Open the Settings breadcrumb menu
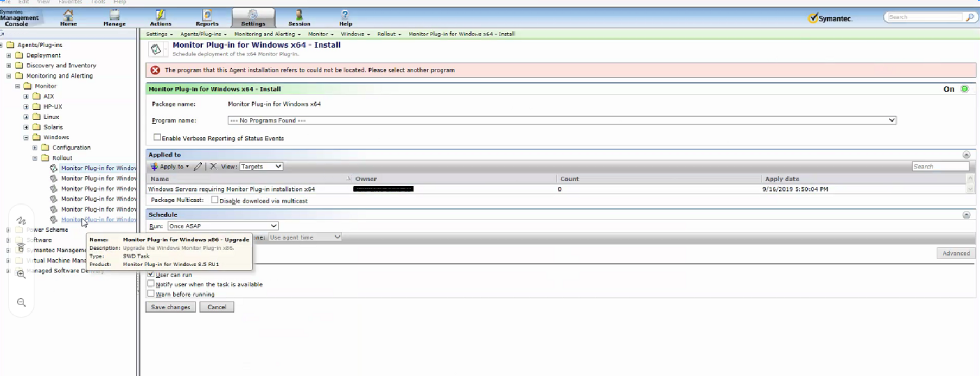Image resolution: width=980 pixels, height=376 pixels. click(x=159, y=34)
